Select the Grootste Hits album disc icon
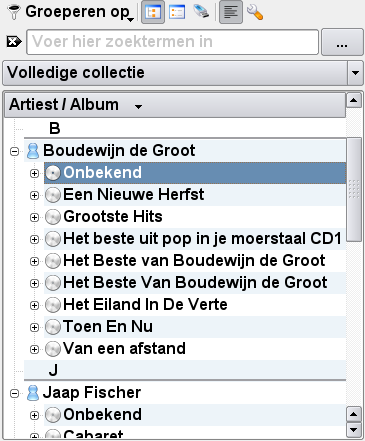The width and height of the screenshot is (365, 441). [x=53, y=217]
